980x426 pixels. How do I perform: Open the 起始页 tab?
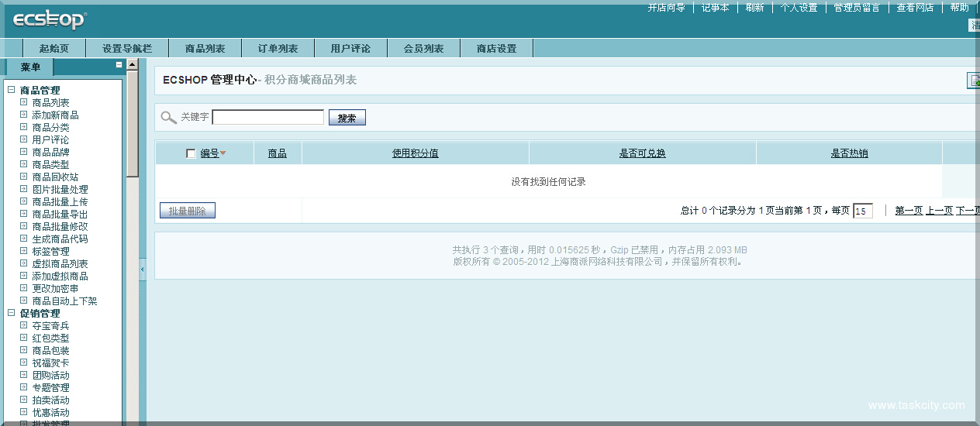[x=54, y=48]
